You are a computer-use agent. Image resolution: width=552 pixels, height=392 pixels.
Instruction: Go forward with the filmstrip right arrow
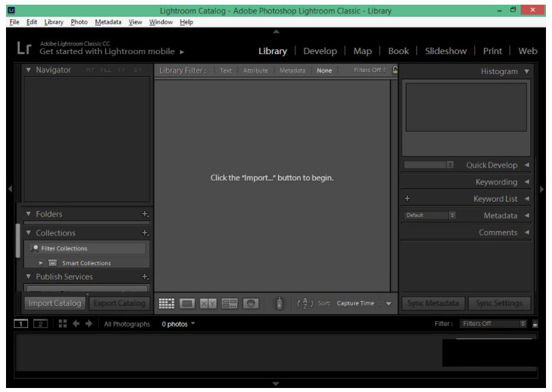coord(89,324)
